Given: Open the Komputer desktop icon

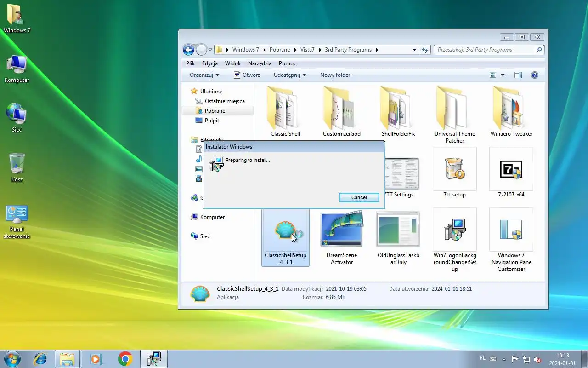Looking at the screenshot, I should (x=17, y=69).
